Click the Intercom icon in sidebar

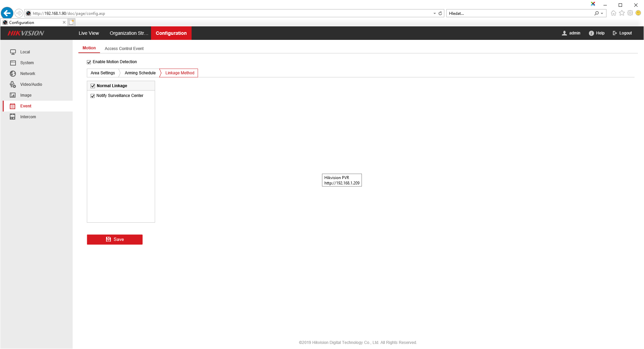(x=13, y=117)
